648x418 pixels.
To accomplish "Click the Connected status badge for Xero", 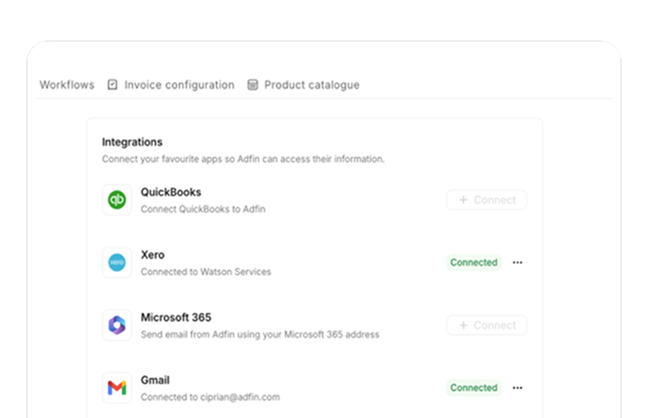I will click(473, 263).
